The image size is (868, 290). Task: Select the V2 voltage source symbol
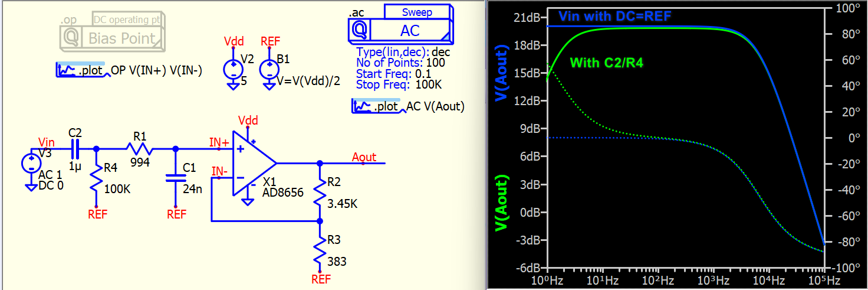click(232, 70)
